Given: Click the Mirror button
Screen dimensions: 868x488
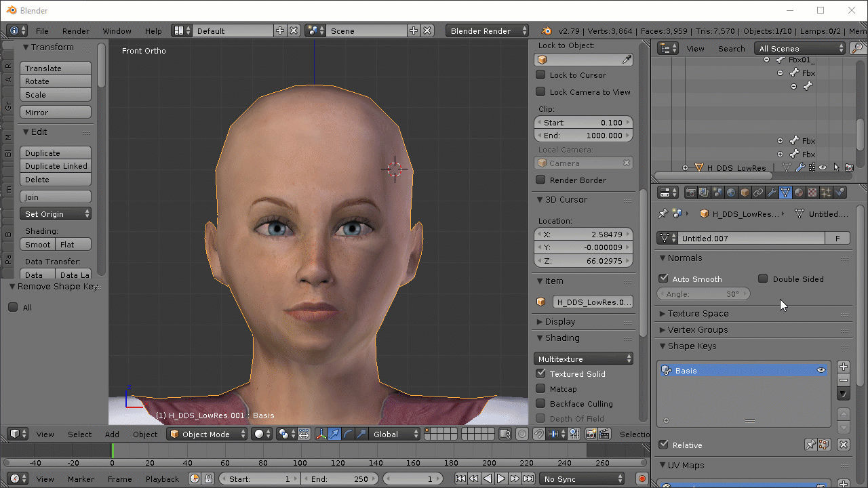Looking at the screenshot, I should pos(56,113).
